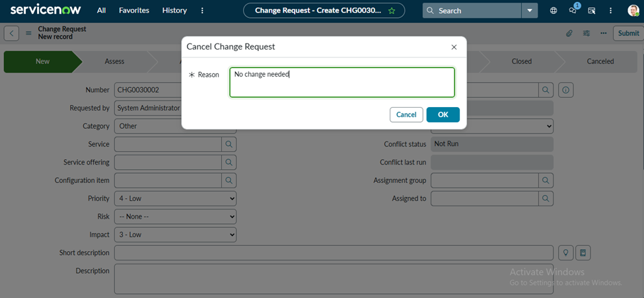Click the Short description lightbulb suggestion icon
The height and width of the screenshot is (298, 644).
[x=565, y=253]
